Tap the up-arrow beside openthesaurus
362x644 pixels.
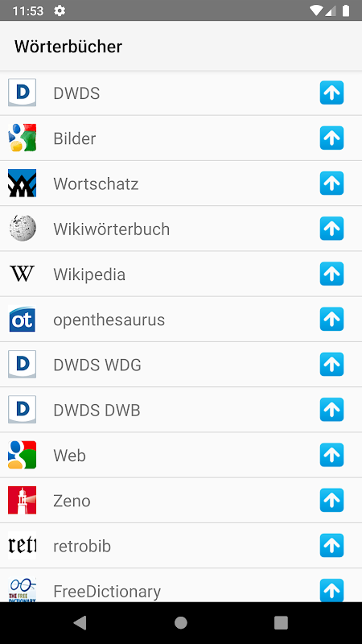click(331, 319)
